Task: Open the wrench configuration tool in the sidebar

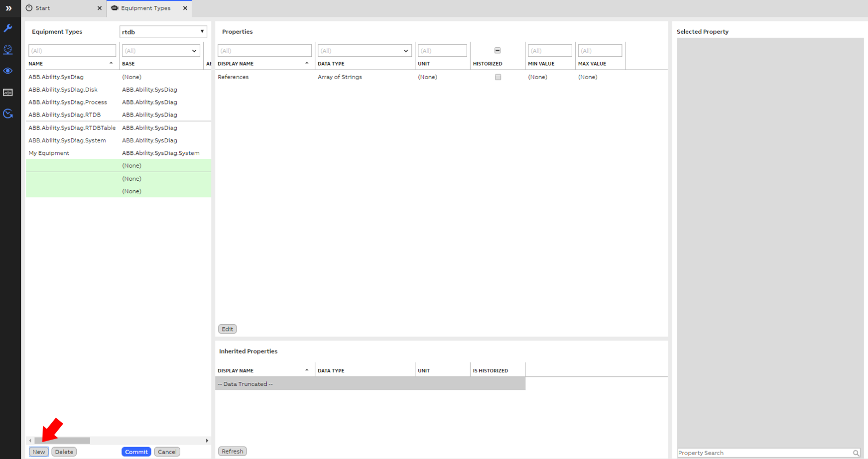Action: pos(8,28)
